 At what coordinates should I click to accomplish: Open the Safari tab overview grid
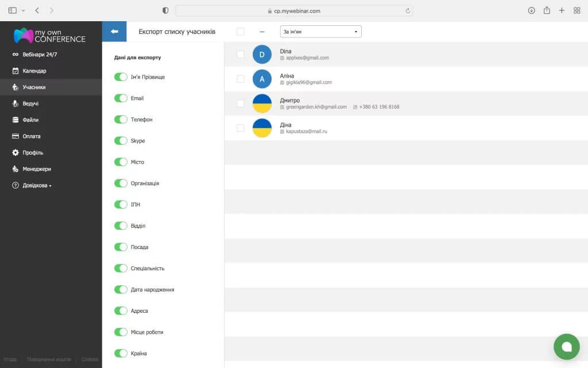coord(577,10)
